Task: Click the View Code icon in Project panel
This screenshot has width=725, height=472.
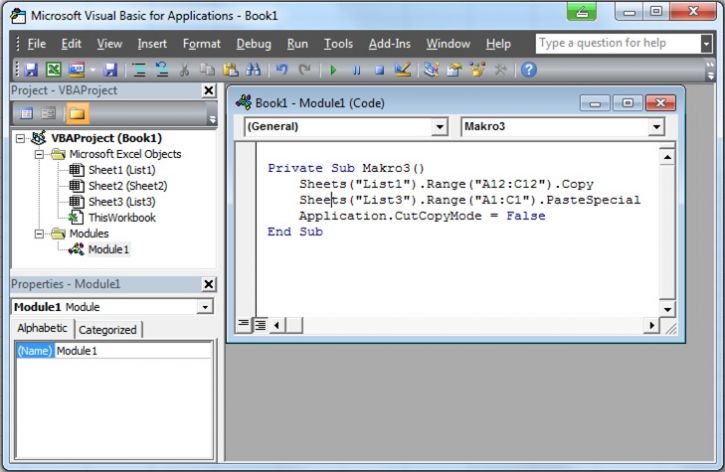Action: point(26,113)
